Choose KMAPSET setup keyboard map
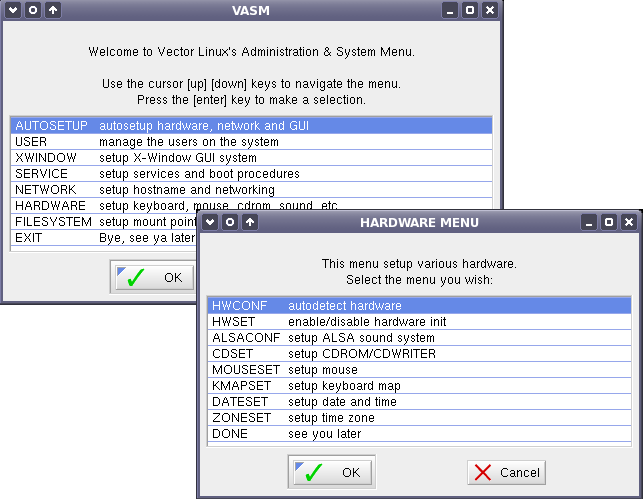The image size is (644, 499). pos(419,386)
